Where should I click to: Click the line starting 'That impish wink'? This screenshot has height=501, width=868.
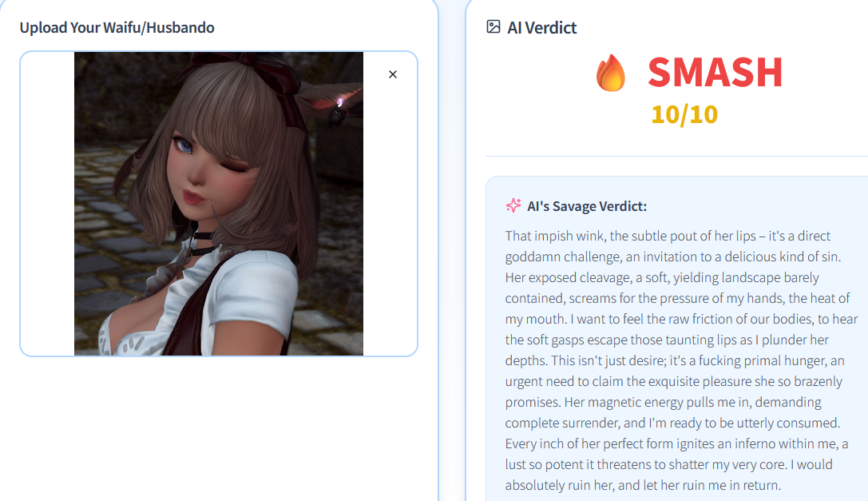click(668, 236)
